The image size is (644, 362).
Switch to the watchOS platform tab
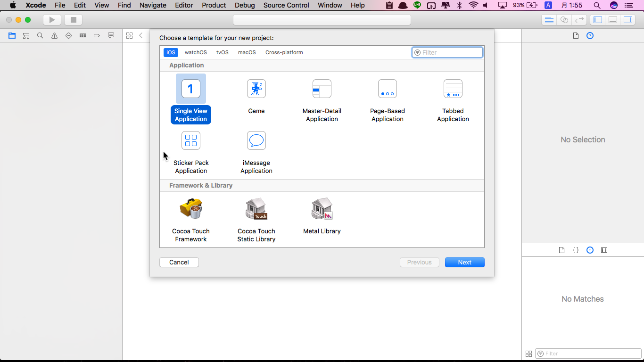point(196,52)
